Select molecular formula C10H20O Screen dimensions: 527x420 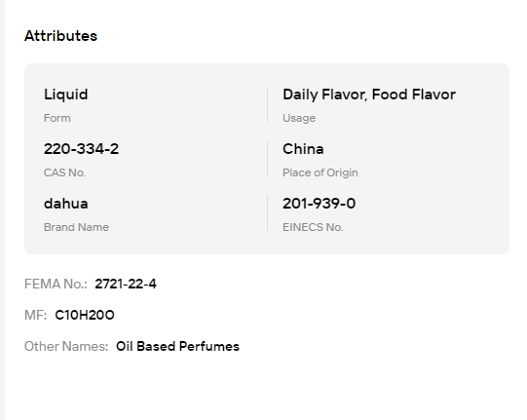pyautogui.click(x=85, y=315)
